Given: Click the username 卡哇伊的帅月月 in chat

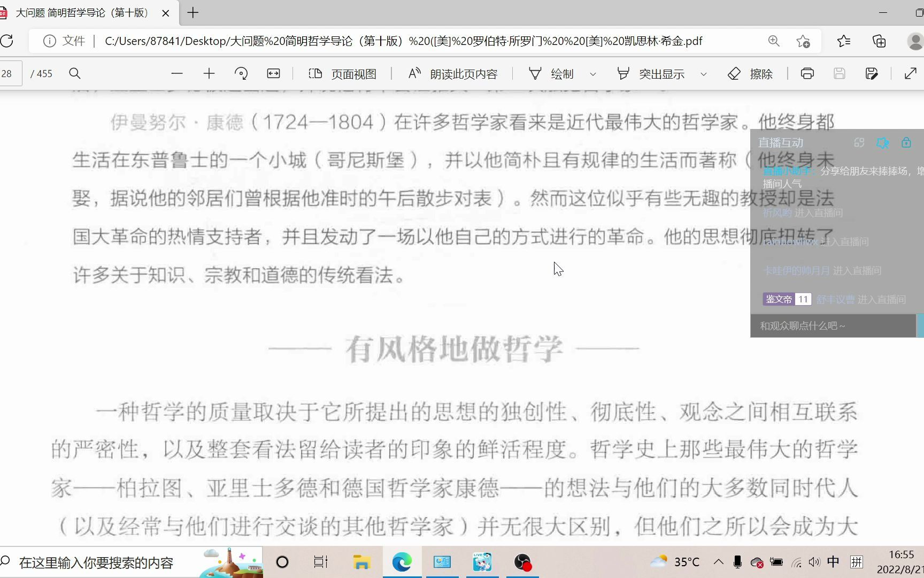Looking at the screenshot, I should point(796,271).
